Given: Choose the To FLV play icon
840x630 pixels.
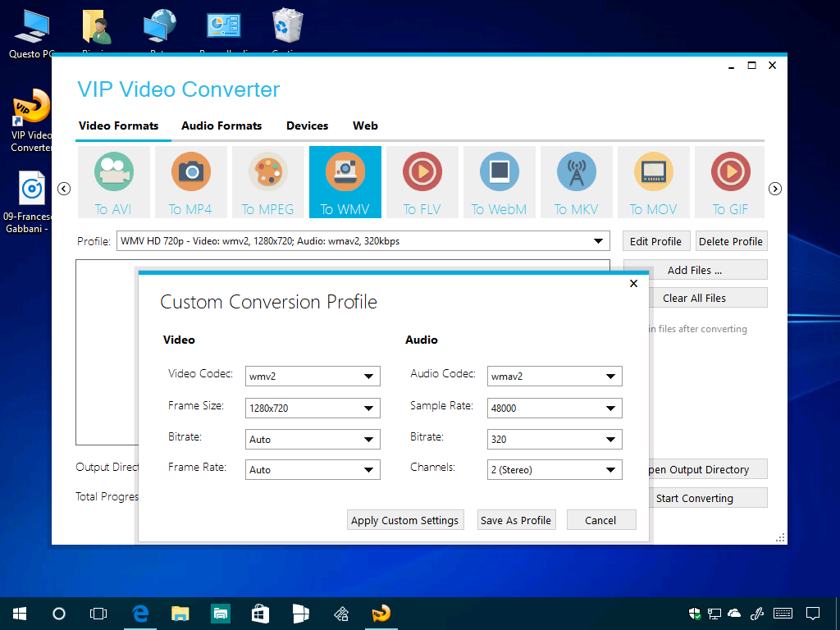Looking at the screenshot, I should [422, 182].
